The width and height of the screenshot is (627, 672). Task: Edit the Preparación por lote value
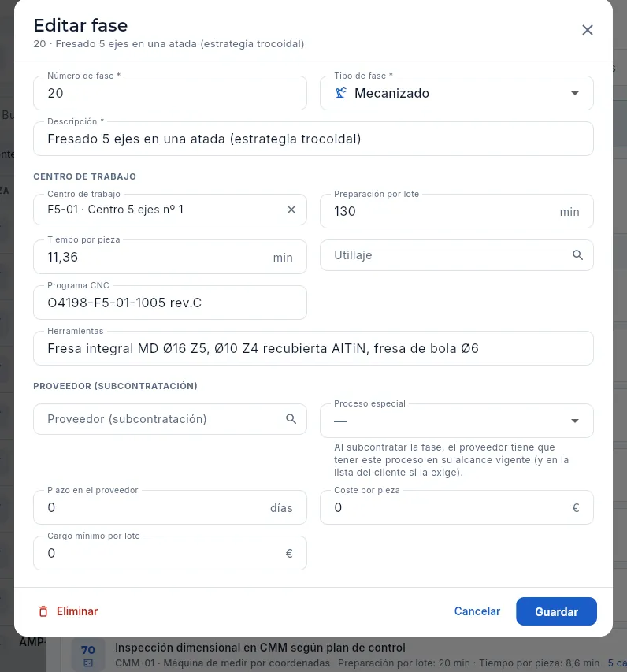click(x=456, y=211)
